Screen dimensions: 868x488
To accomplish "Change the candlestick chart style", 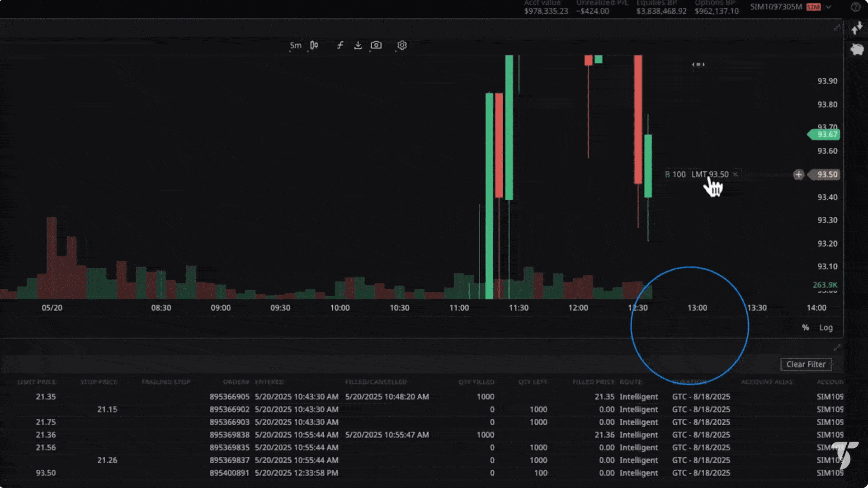I will coord(314,45).
